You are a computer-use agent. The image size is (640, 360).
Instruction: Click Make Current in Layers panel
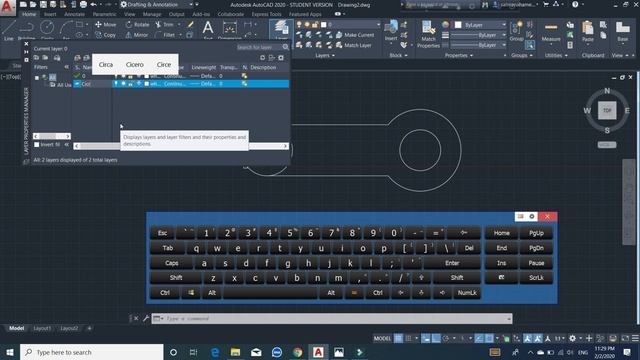point(355,35)
